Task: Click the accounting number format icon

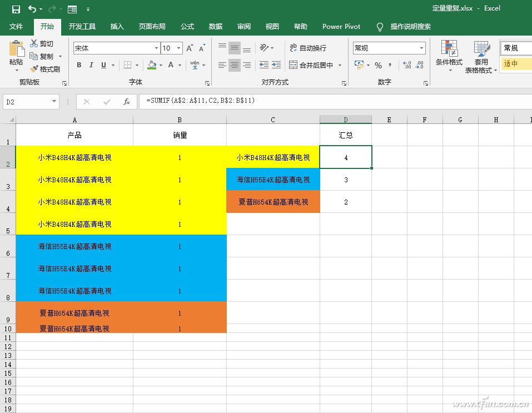Action: (359, 64)
